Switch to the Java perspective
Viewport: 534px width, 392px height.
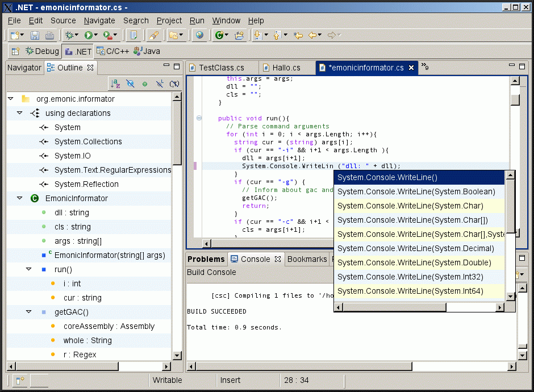click(147, 51)
